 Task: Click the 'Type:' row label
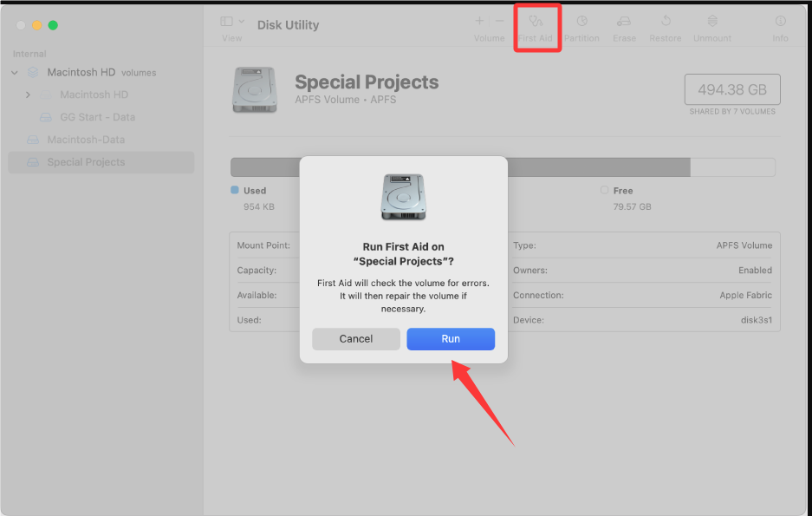click(x=524, y=245)
